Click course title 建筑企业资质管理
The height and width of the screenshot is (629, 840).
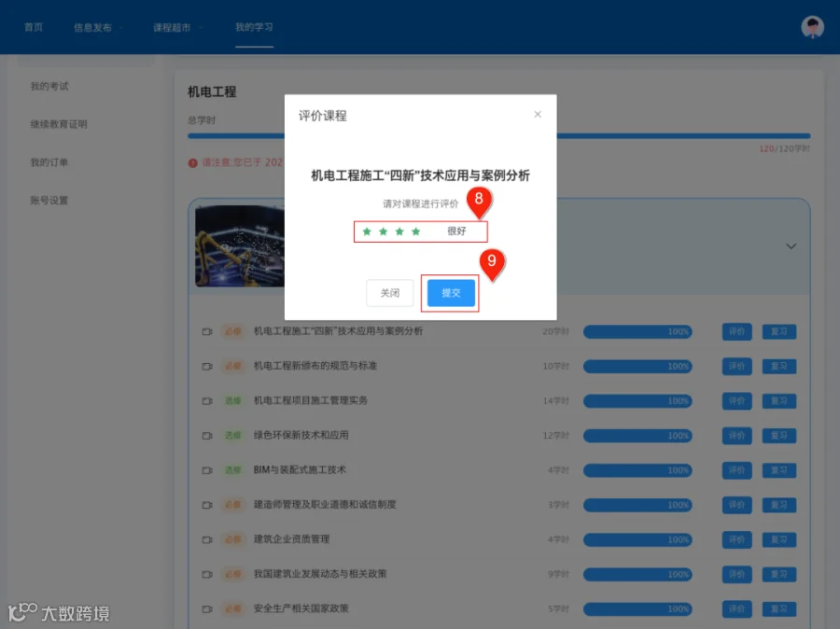(x=291, y=539)
